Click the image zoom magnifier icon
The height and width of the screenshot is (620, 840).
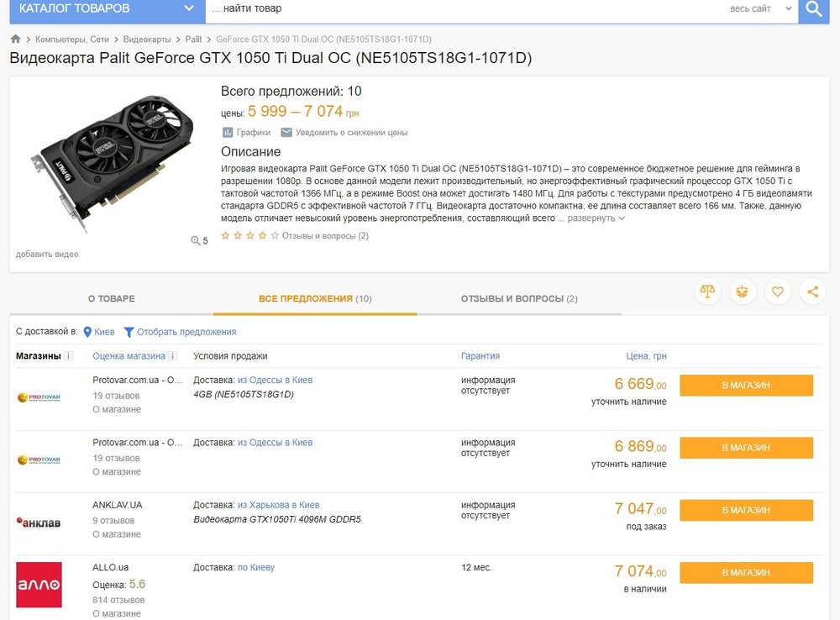pos(197,241)
